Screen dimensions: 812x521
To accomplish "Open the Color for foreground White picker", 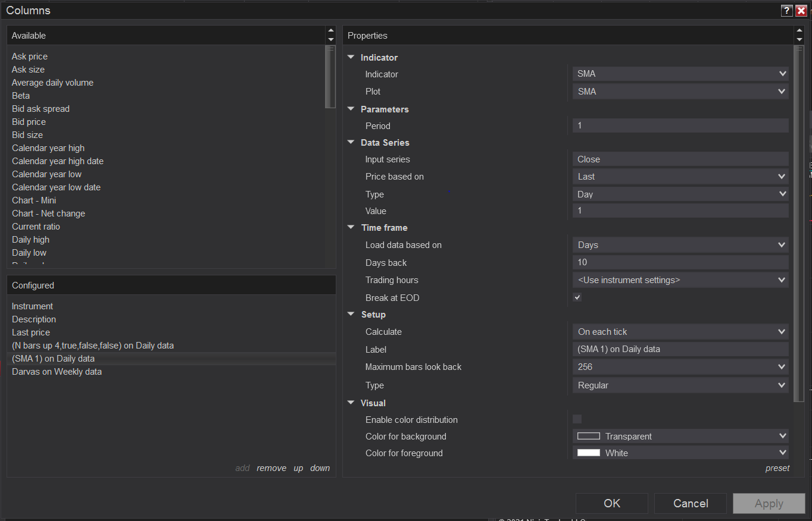I will [680, 453].
